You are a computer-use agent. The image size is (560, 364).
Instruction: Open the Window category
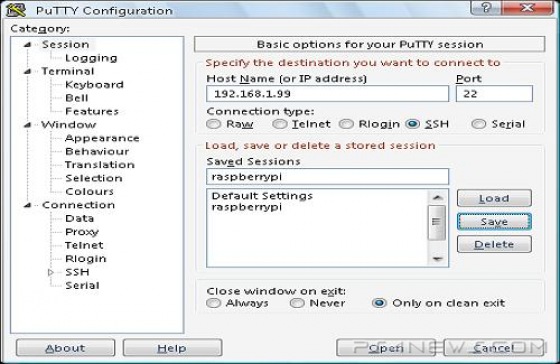(69, 125)
